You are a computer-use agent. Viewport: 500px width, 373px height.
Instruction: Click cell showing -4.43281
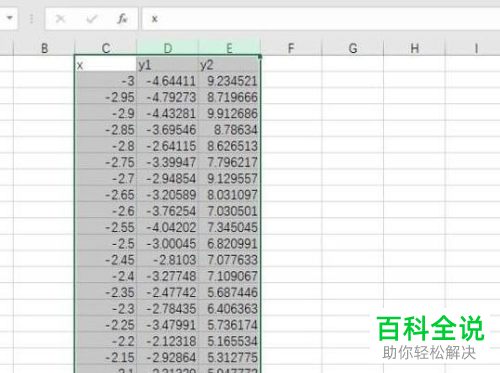168,113
